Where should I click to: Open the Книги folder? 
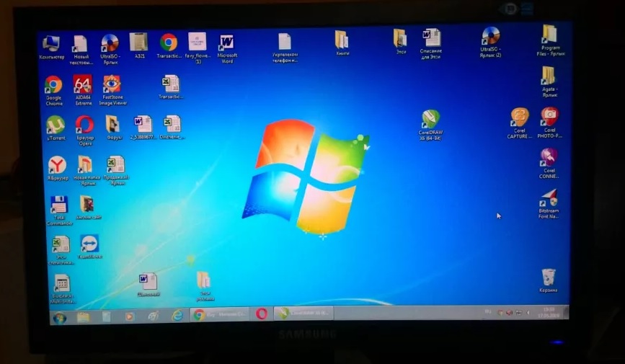(342, 43)
